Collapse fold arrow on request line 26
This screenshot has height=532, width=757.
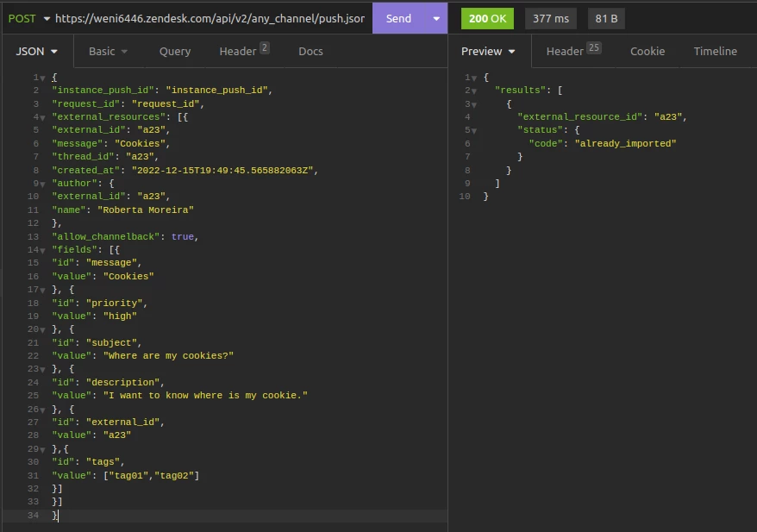coord(43,410)
